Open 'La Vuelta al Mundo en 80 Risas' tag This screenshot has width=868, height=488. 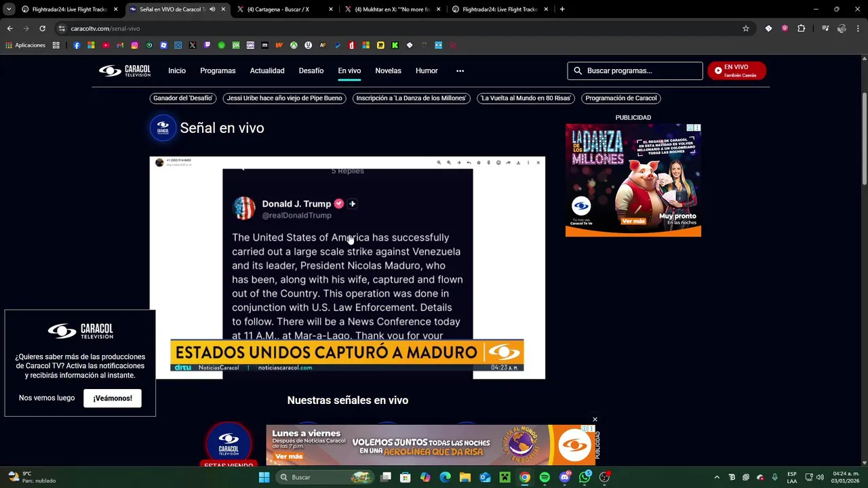click(526, 98)
